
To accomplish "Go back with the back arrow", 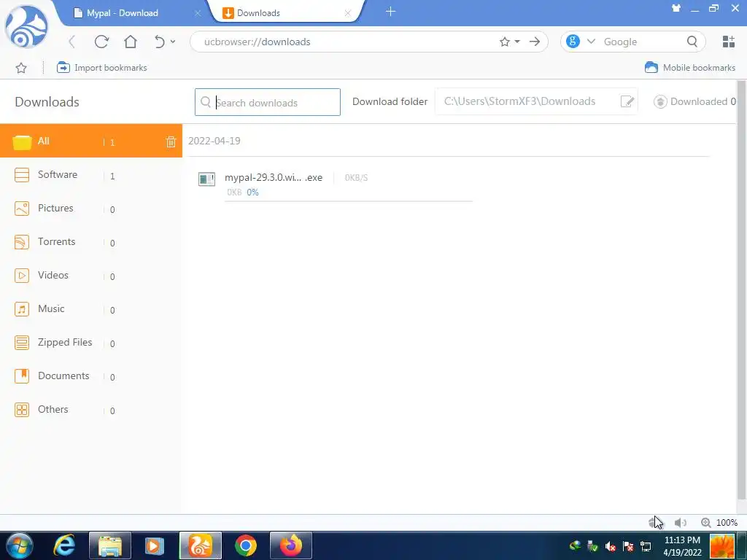I will point(72,42).
